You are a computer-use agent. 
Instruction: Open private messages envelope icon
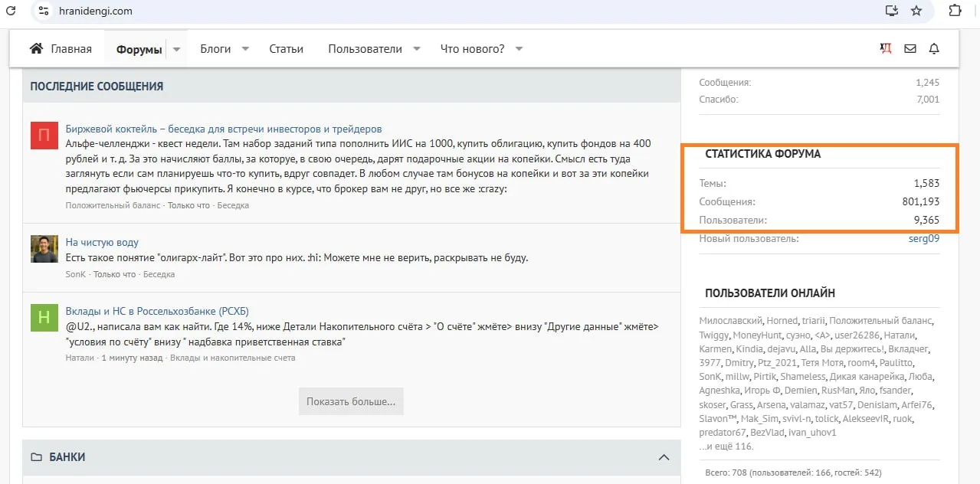910,49
